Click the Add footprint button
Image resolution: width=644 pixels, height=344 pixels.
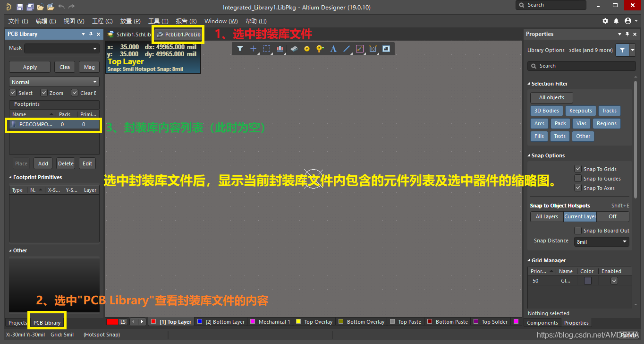[43, 163]
